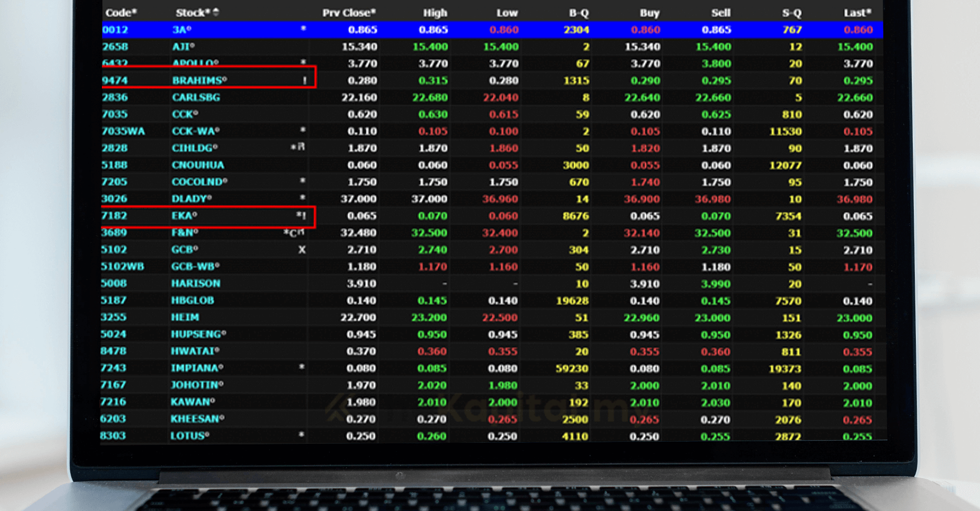Click the sort arrow beside Stock header
Screen dimensions: 980x511
(216, 12)
